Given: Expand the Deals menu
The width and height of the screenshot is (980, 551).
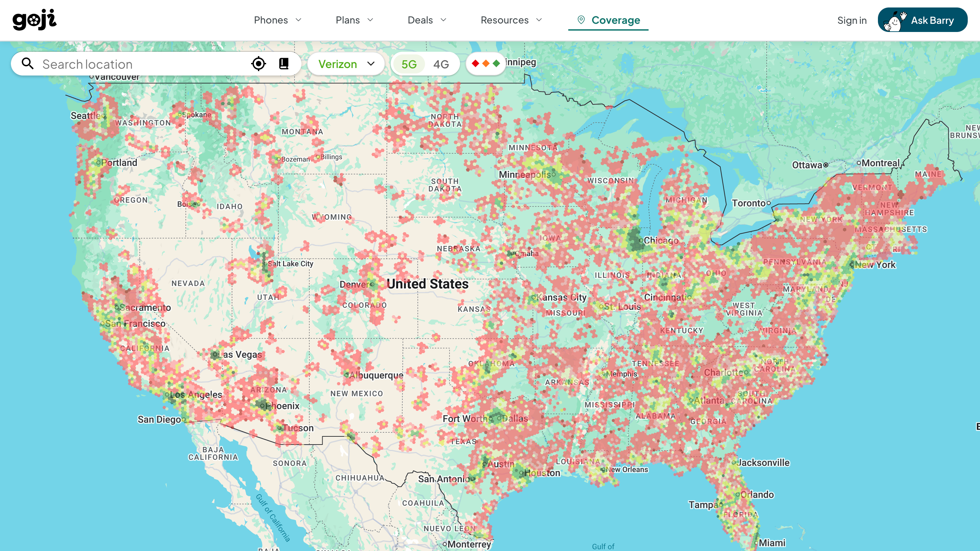Looking at the screenshot, I should pyautogui.click(x=427, y=20).
